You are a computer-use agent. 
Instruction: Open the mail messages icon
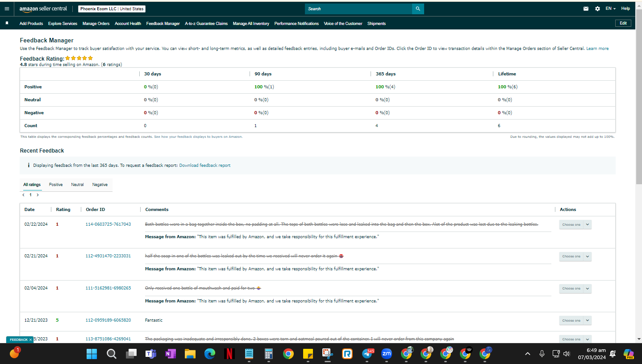pos(586,8)
